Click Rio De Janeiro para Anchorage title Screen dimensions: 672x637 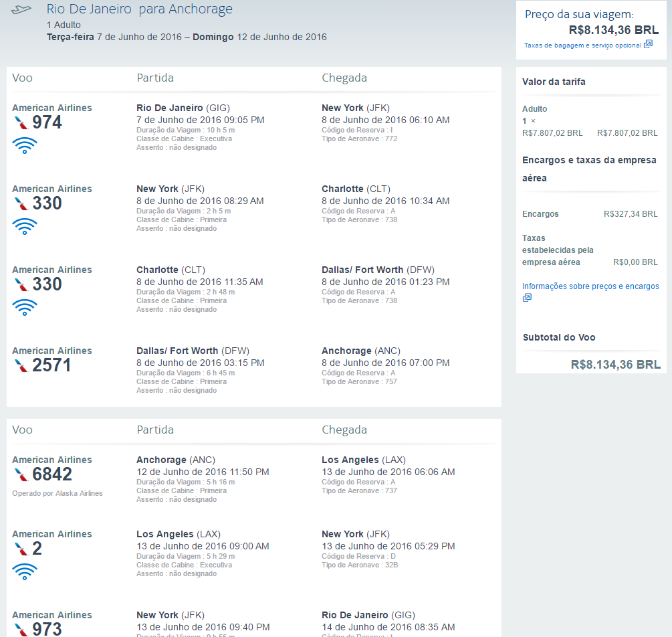(139, 9)
